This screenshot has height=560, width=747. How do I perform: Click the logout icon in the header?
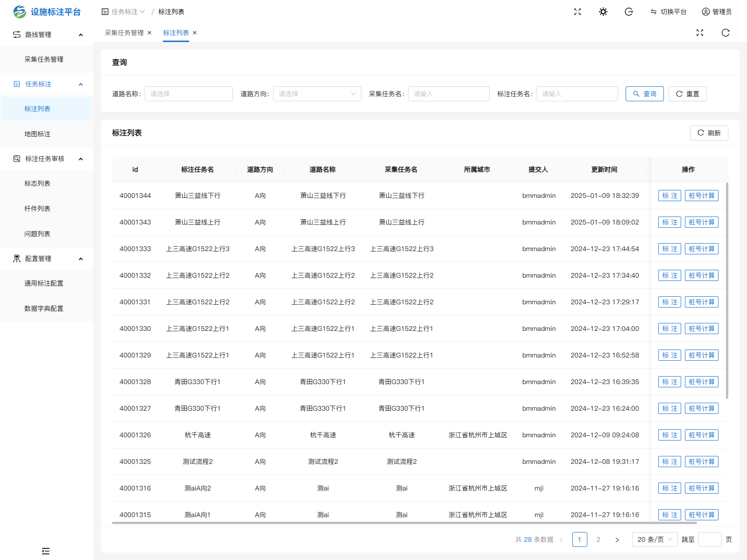(x=629, y=12)
